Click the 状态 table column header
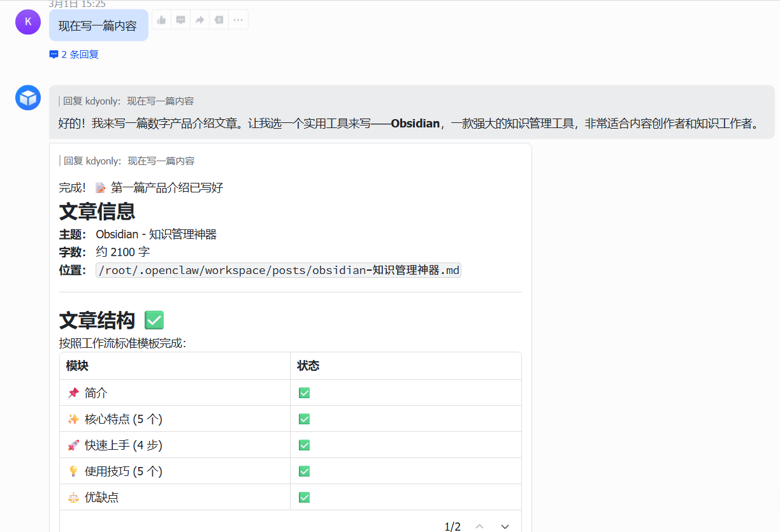The image size is (780, 532). 308,366
